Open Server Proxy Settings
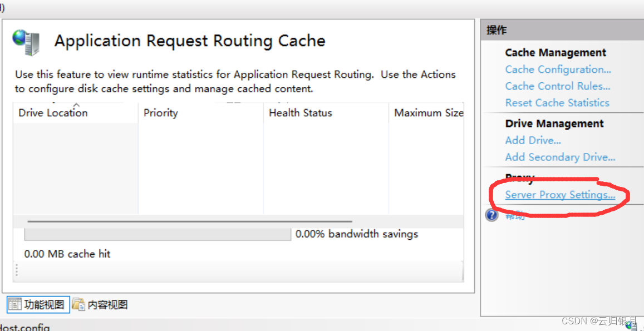Image resolution: width=644 pixels, height=331 pixels. 560,195
